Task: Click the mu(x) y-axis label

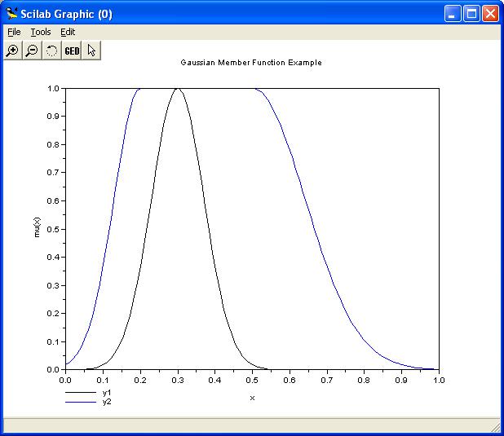Action: click(x=49, y=228)
